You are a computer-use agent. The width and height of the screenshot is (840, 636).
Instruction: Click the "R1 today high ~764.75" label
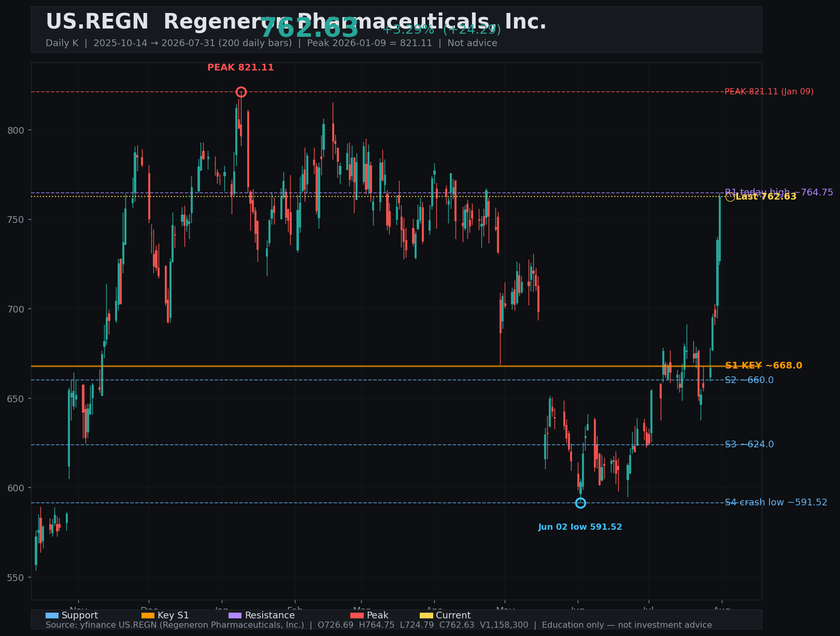pyautogui.click(x=779, y=192)
